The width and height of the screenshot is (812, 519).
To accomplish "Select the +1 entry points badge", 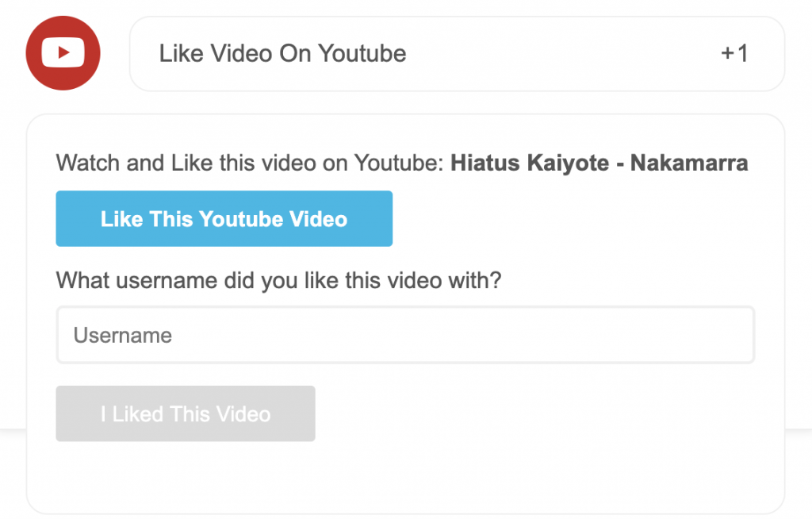I will 734,53.
